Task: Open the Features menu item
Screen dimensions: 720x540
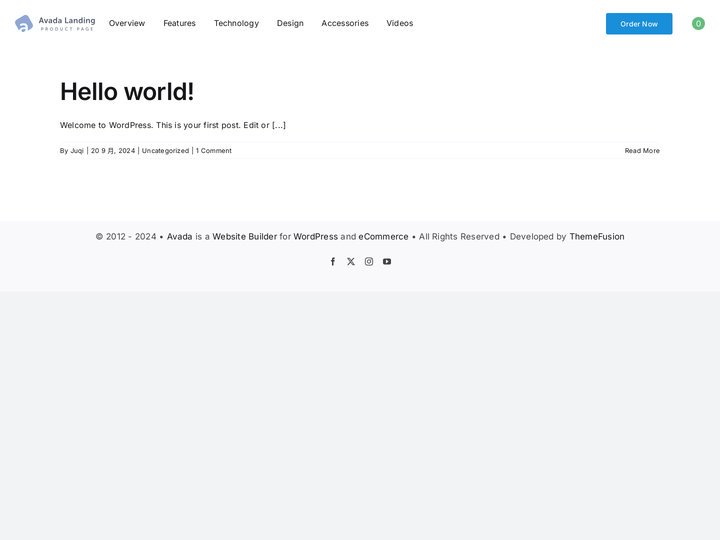Action: pyautogui.click(x=180, y=23)
